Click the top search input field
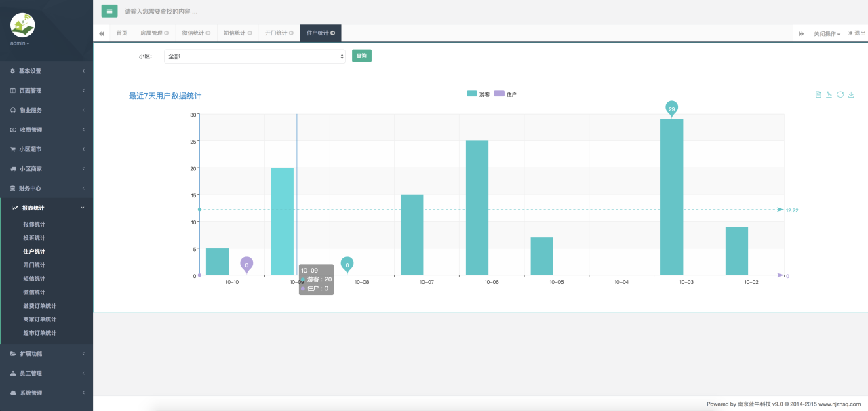The height and width of the screenshot is (411, 868). 271,12
